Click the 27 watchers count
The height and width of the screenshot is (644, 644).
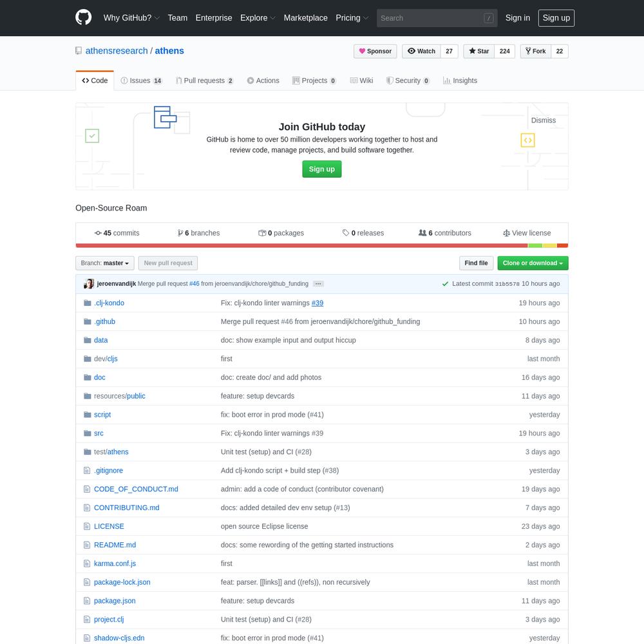tap(450, 52)
